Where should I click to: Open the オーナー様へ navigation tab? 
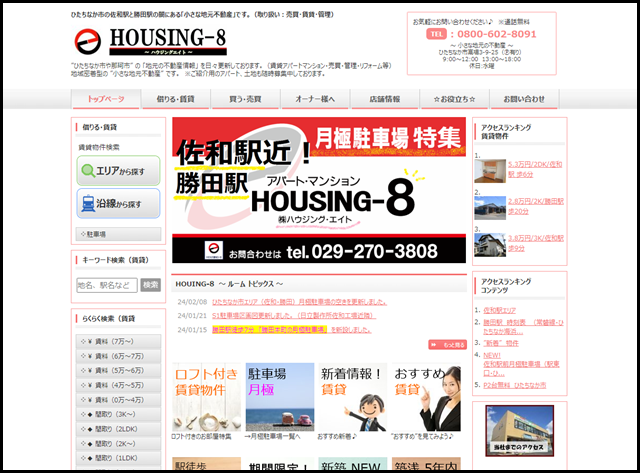click(315, 99)
